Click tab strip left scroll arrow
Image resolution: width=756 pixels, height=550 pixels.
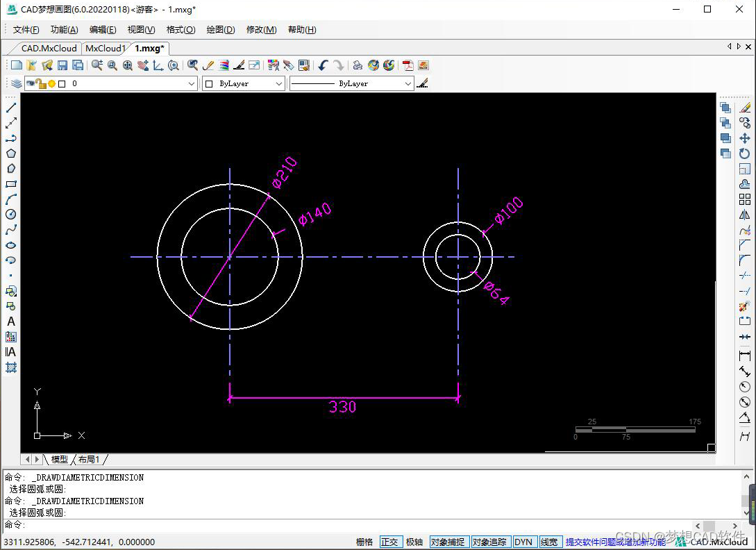729,47
